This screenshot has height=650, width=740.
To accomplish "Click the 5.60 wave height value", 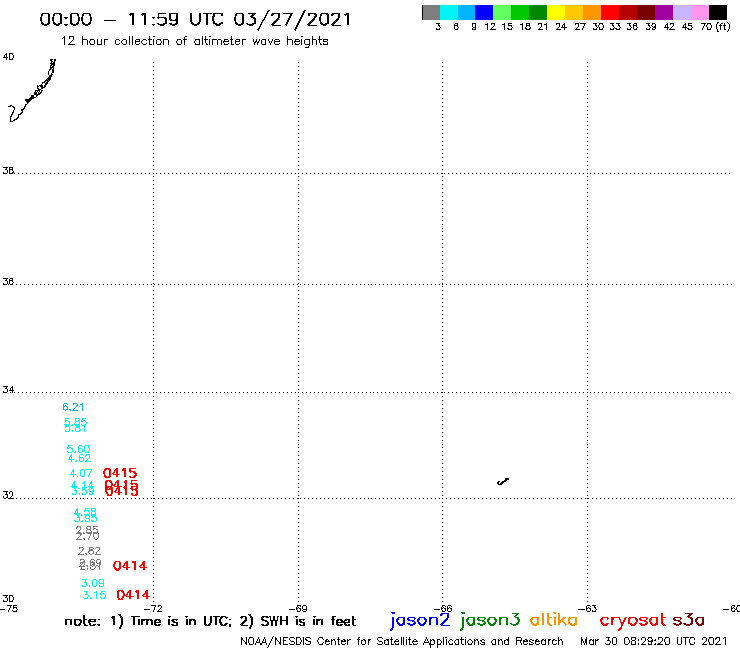I will coord(78,448).
